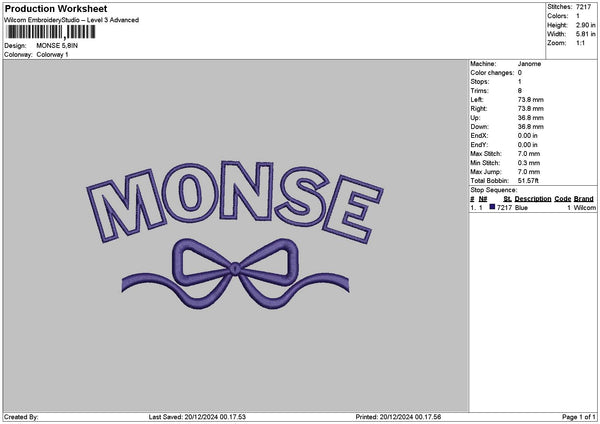The height and width of the screenshot is (424, 600).
Task: Click the bow ribbon embroidery design
Action: coord(235,274)
